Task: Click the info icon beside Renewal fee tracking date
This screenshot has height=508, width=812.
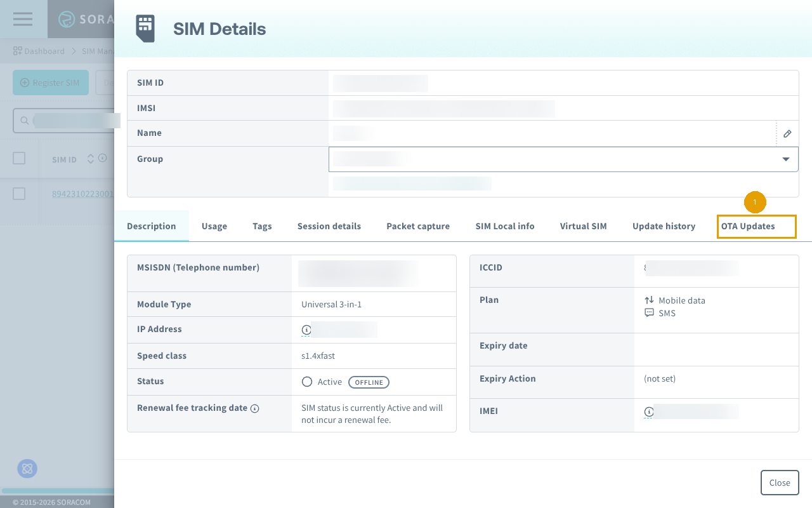Action: click(x=254, y=408)
